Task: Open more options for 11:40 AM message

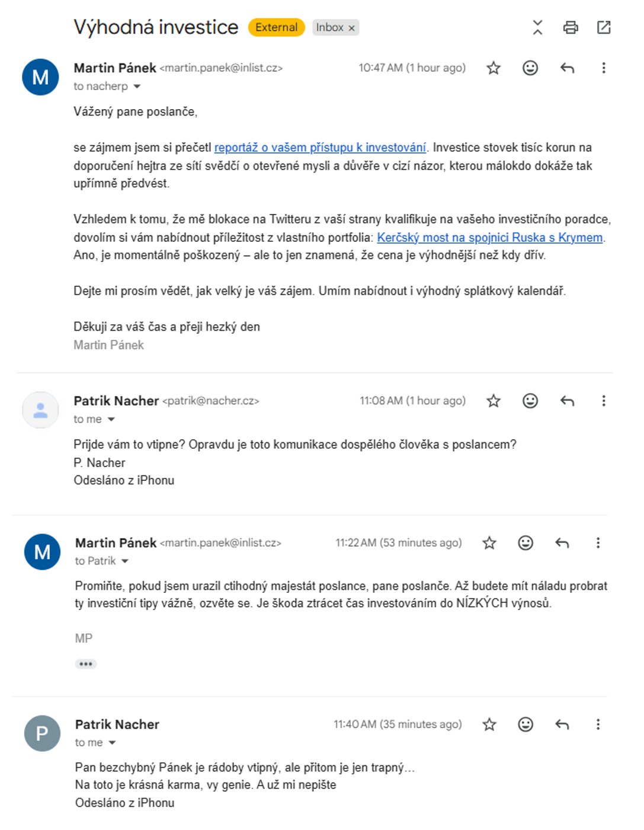Action: coord(598,724)
